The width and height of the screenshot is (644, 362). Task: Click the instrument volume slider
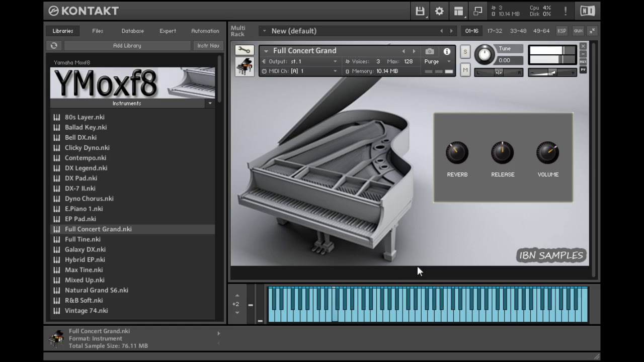click(552, 72)
